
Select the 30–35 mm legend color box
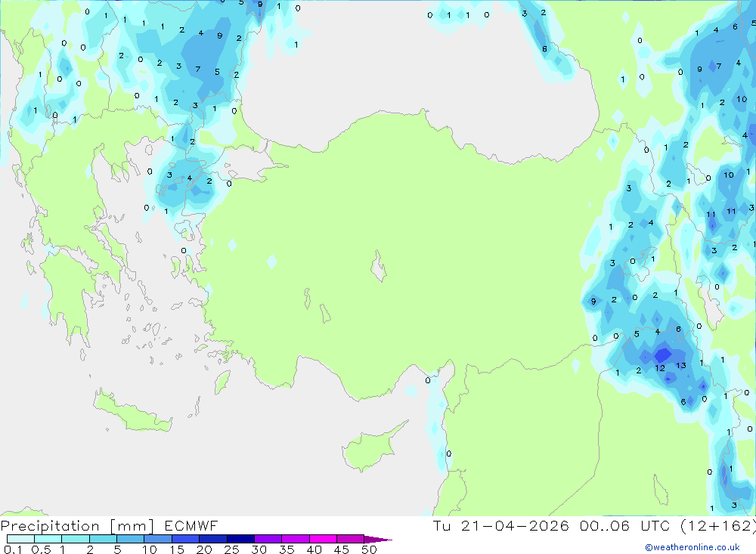(268, 539)
